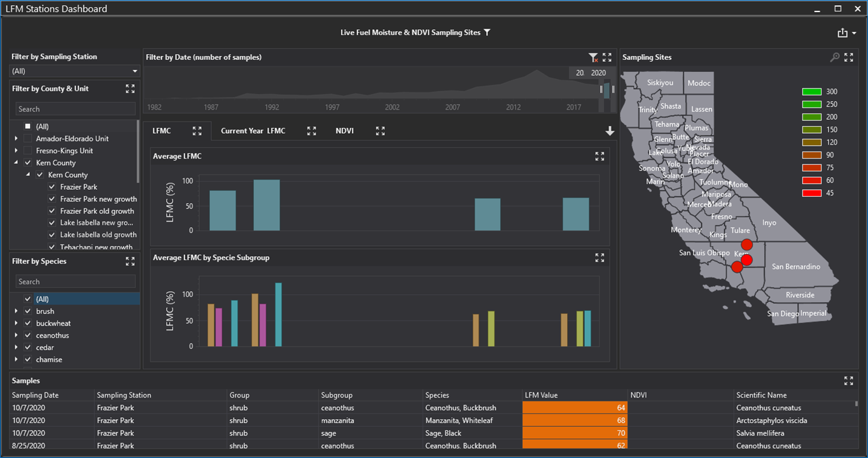Click the Filter by County search field

click(75, 109)
